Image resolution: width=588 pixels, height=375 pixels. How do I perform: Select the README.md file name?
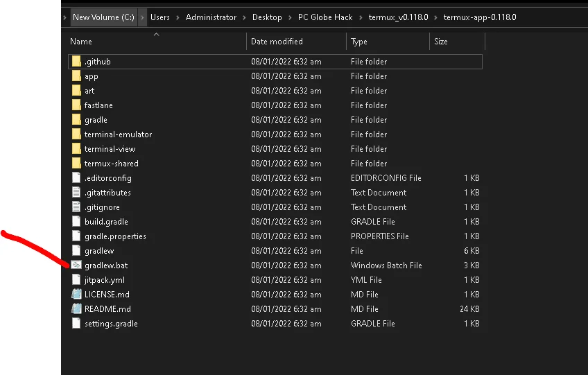coord(107,309)
